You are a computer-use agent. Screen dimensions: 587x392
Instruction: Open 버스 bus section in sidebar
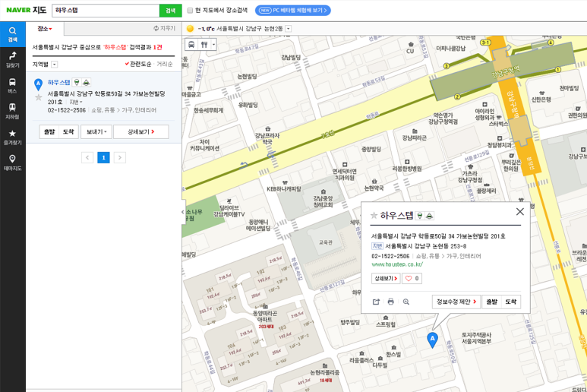point(12,86)
